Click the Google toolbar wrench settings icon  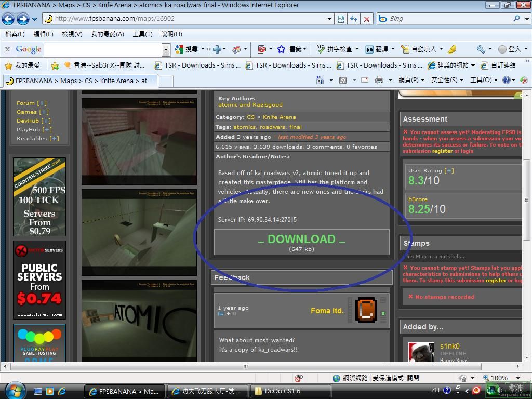click(481, 49)
